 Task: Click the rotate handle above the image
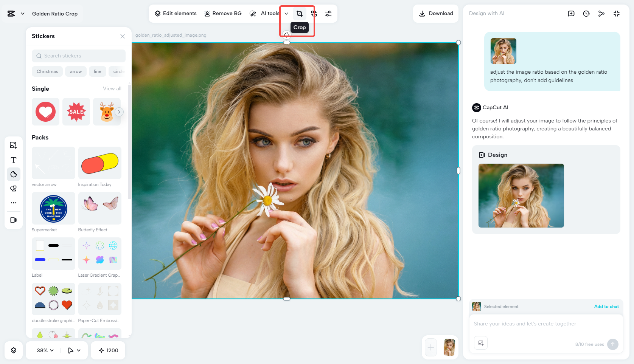click(x=287, y=35)
